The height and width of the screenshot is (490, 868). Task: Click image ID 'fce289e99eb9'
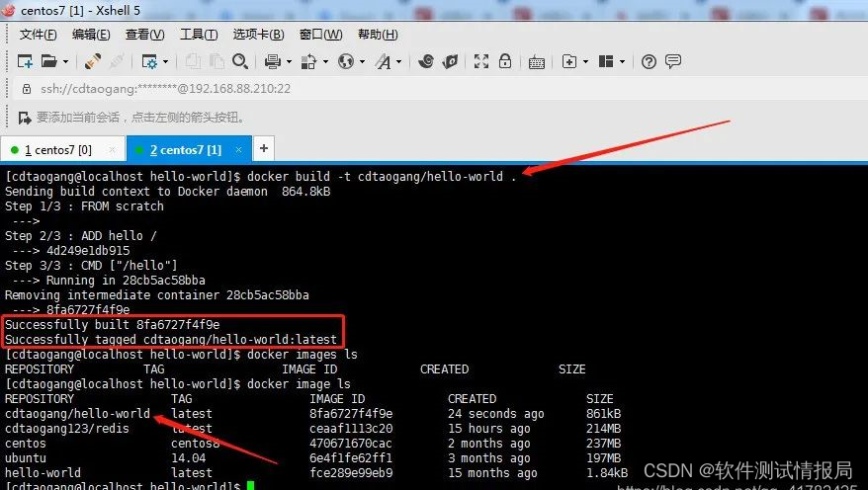coord(351,473)
